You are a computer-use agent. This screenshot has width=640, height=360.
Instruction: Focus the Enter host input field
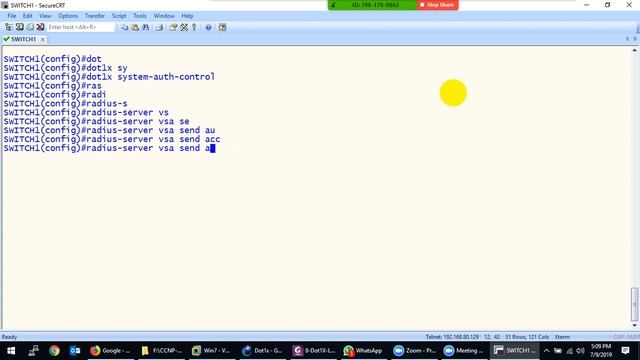point(80,27)
